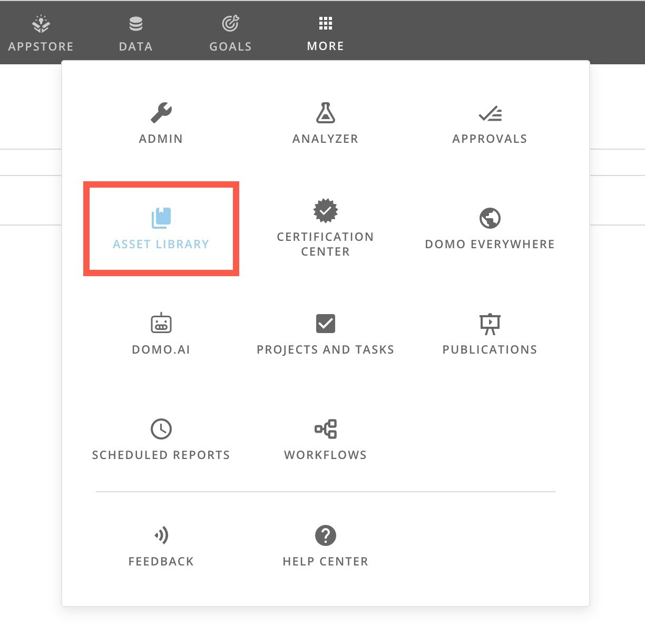The height and width of the screenshot is (644, 645).
Task: Collapse the More menu
Action: click(x=325, y=32)
